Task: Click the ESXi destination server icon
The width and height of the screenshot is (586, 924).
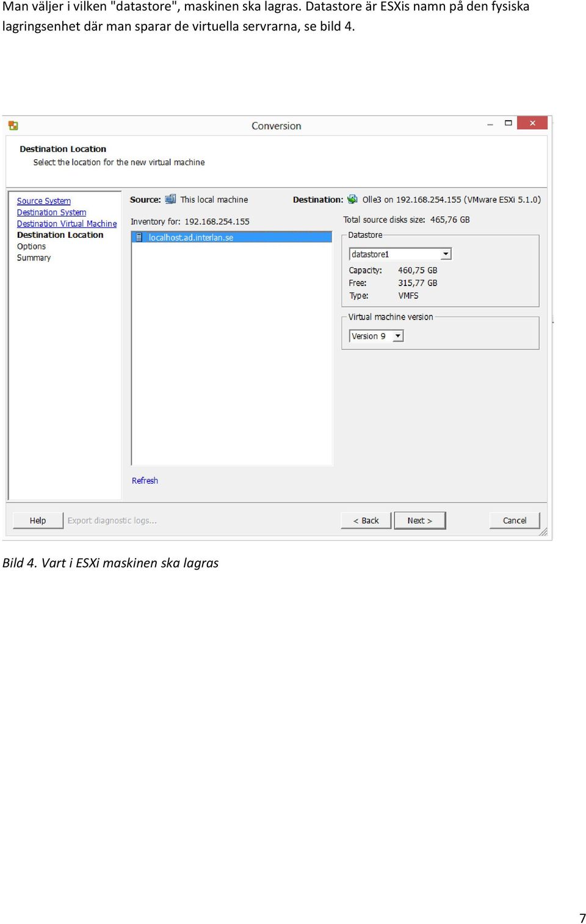Action: (352, 199)
